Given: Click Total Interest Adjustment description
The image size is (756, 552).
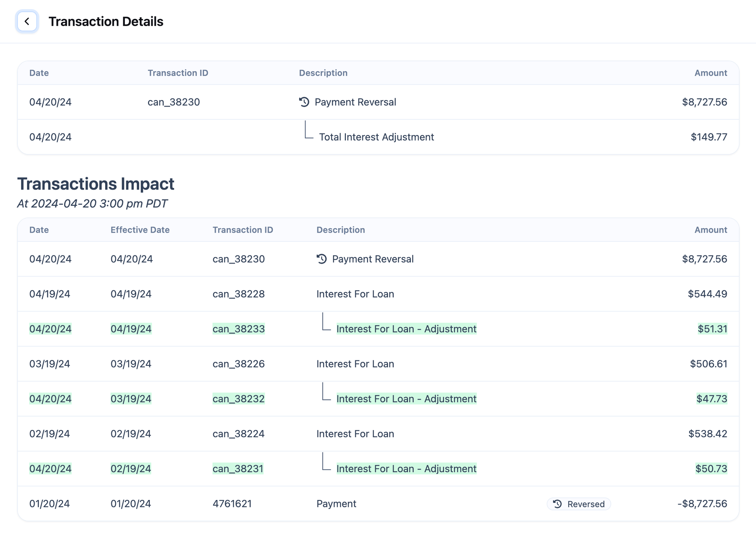Looking at the screenshot, I should (x=376, y=137).
